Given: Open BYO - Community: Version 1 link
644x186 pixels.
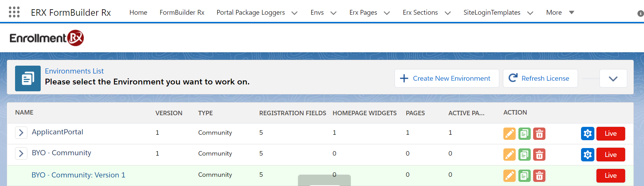Looking at the screenshot, I should (78, 175).
